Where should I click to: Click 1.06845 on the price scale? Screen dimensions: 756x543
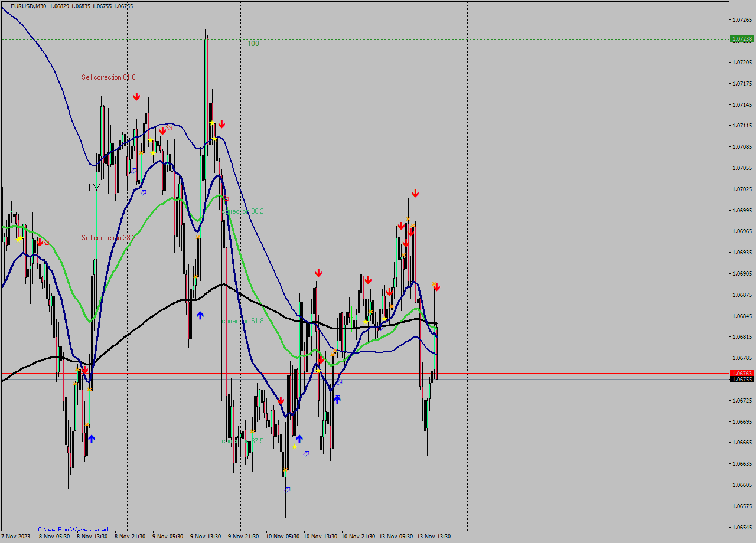click(742, 316)
